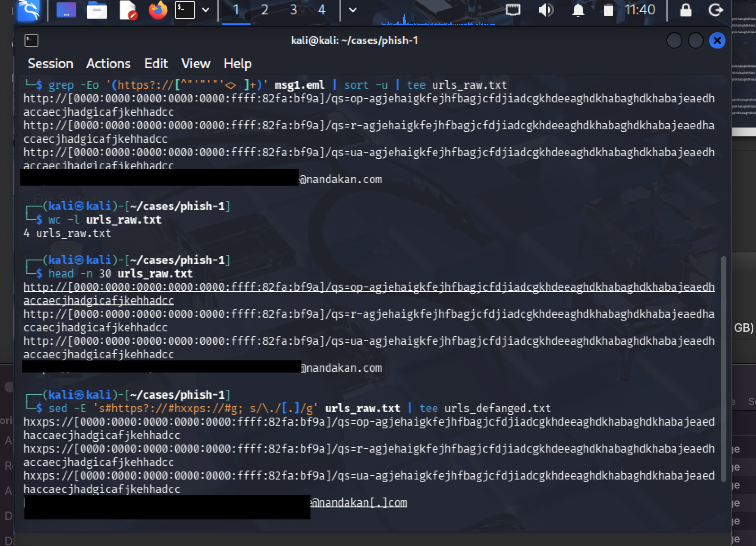Image resolution: width=756 pixels, height=546 pixels.
Task: Open the volume control icon
Action: point(545,10)
